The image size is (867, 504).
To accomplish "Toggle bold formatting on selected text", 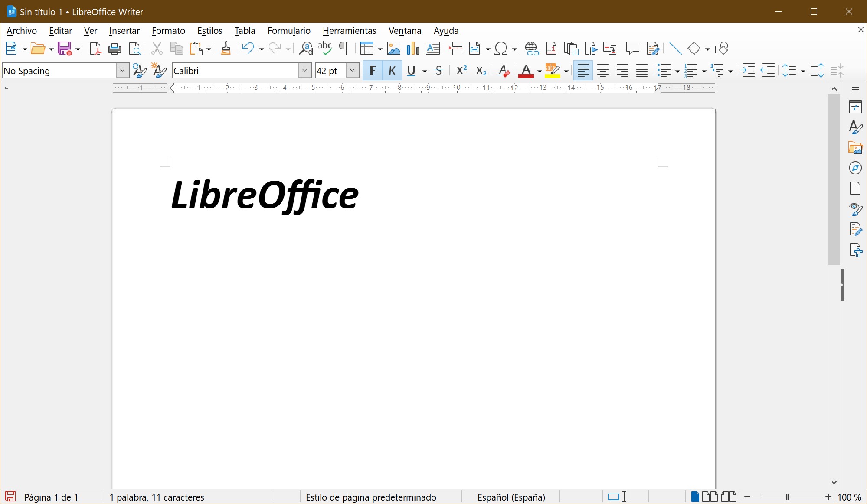I will point(373,71).
